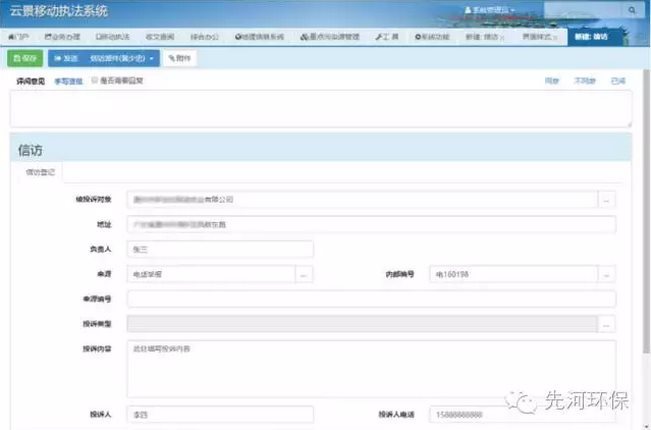Expand the send dropdown arrow
This screenshot has height=430, width=651.
pyautogui.click(x=152, y=59)
